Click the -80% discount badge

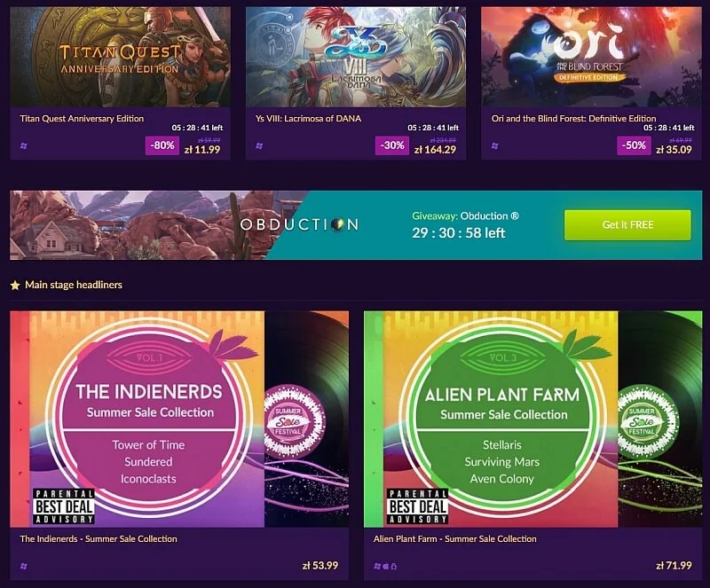(162, 145)
